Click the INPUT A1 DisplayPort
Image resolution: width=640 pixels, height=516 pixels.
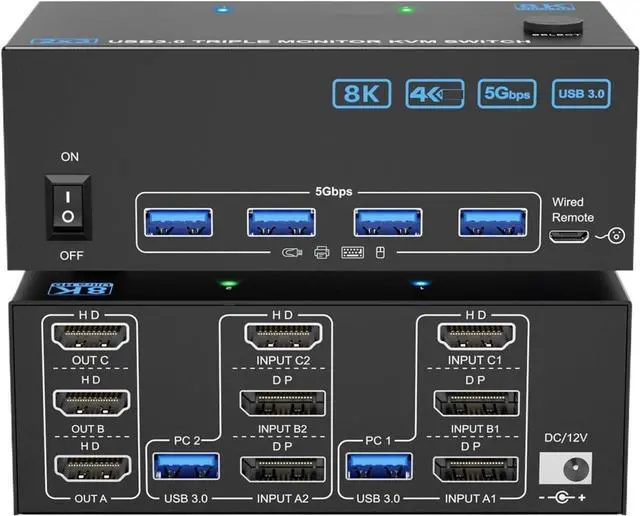pos(476,469)
